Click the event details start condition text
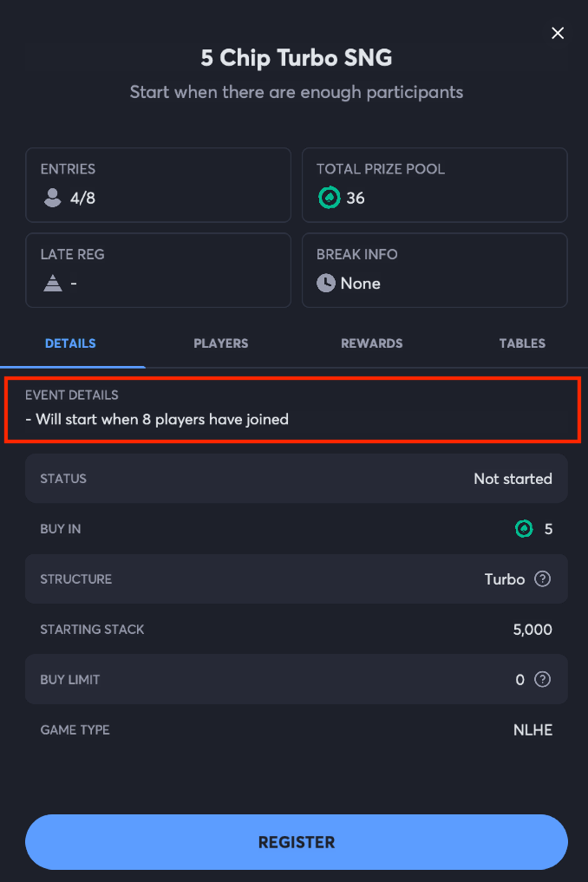This screenshot has height=882, width=588. (x=162, y=420)
